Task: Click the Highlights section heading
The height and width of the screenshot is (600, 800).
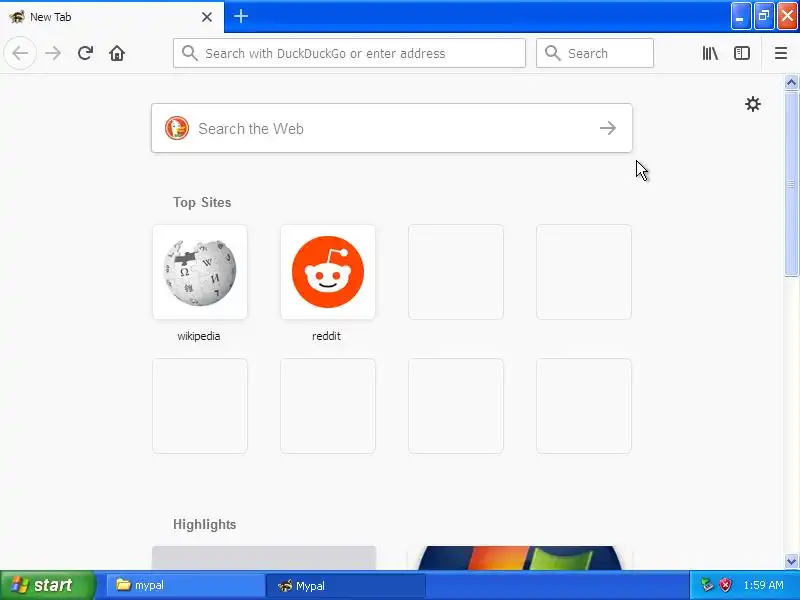Action: coord(205,524)
